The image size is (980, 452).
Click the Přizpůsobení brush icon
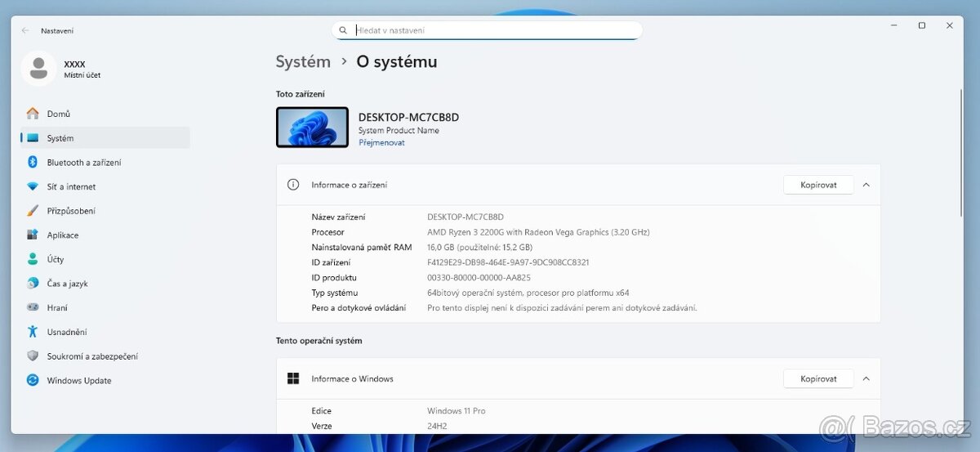click(33, 211)
